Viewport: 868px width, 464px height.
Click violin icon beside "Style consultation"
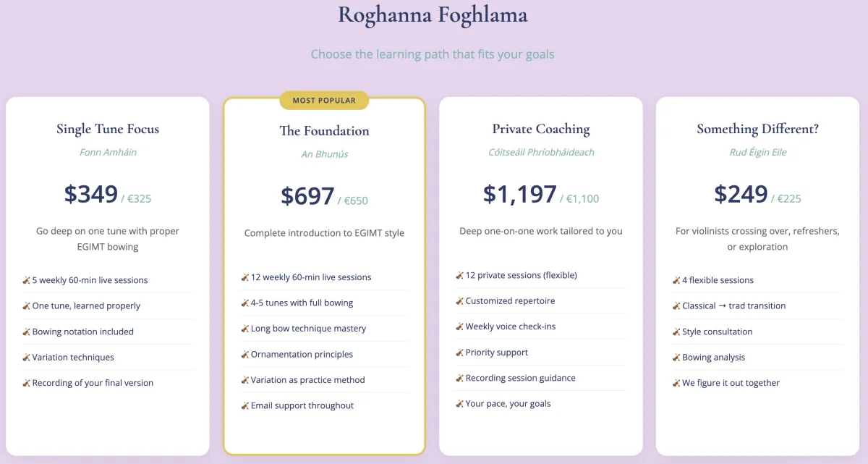point(676,332)
